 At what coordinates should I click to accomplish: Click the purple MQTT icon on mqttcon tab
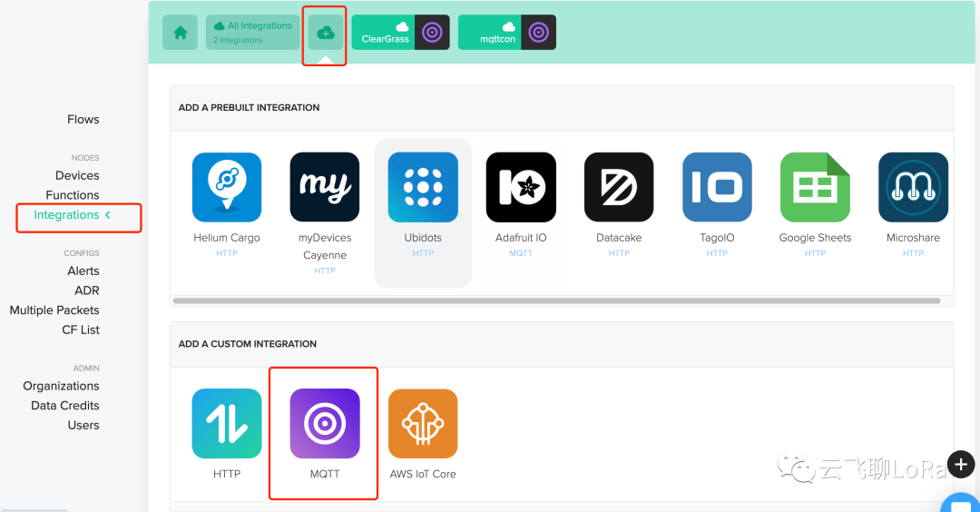538,33
